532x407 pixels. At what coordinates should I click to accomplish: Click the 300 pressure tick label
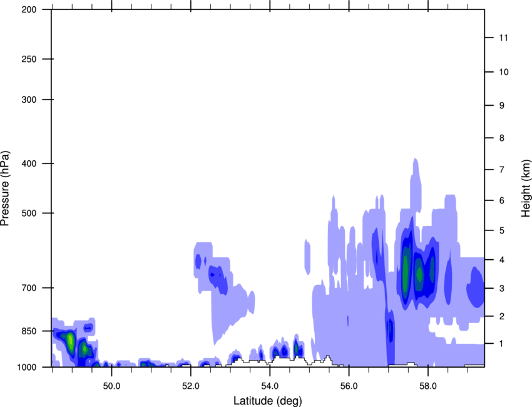29,100
